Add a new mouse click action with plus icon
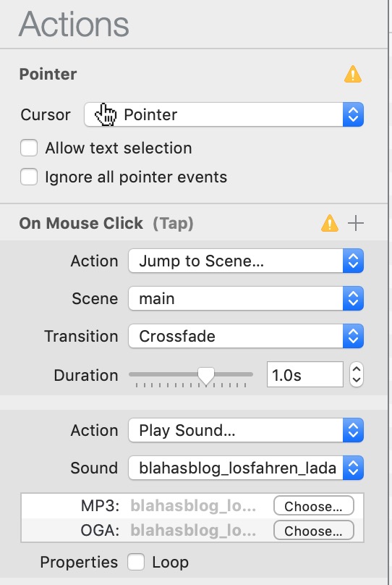Screen dimensions: 392x585 [356, 223]
